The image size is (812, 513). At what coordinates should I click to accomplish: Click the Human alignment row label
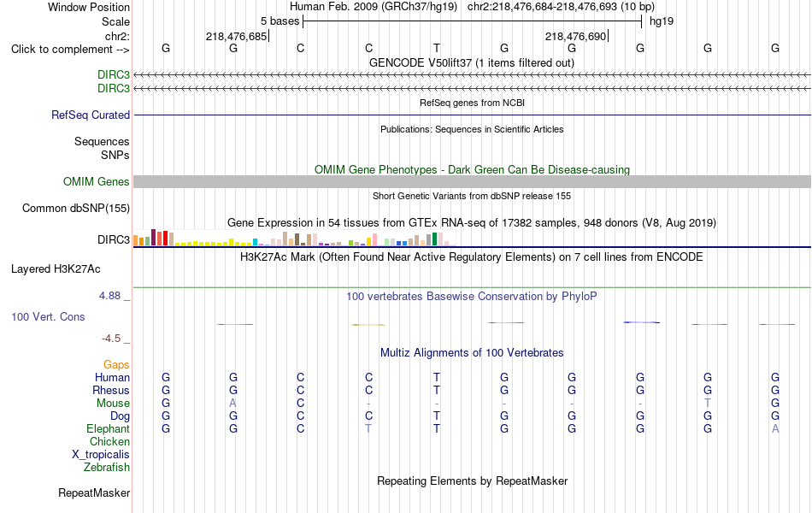[112, 377]
